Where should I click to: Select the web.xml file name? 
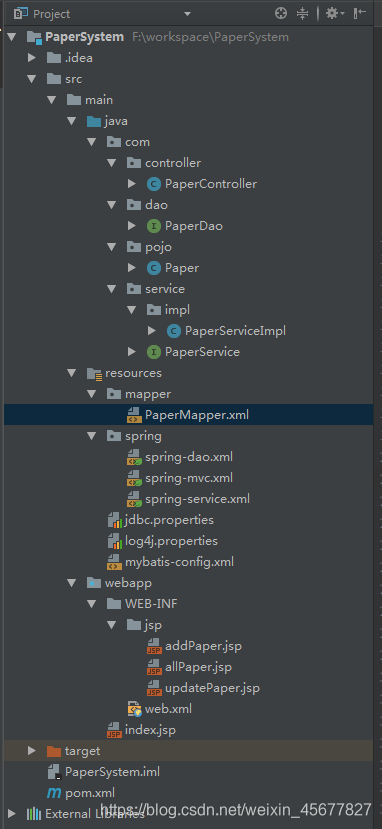coord(169,709)
